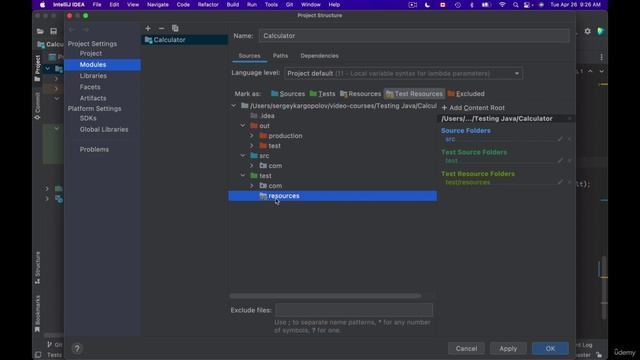Confirm with the OK button
Image resolution: width=640 pixels, height=360 pixels.
tap(550, 349)
